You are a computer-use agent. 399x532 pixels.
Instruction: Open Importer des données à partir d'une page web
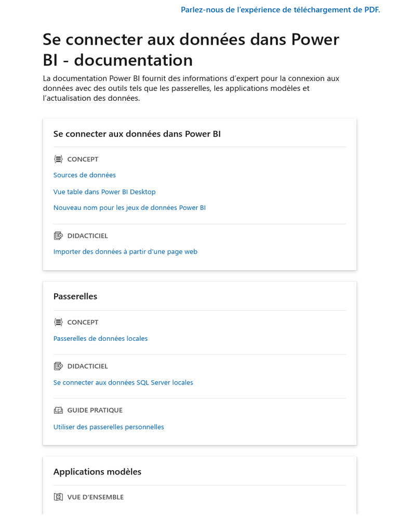[x=125, y=252]
